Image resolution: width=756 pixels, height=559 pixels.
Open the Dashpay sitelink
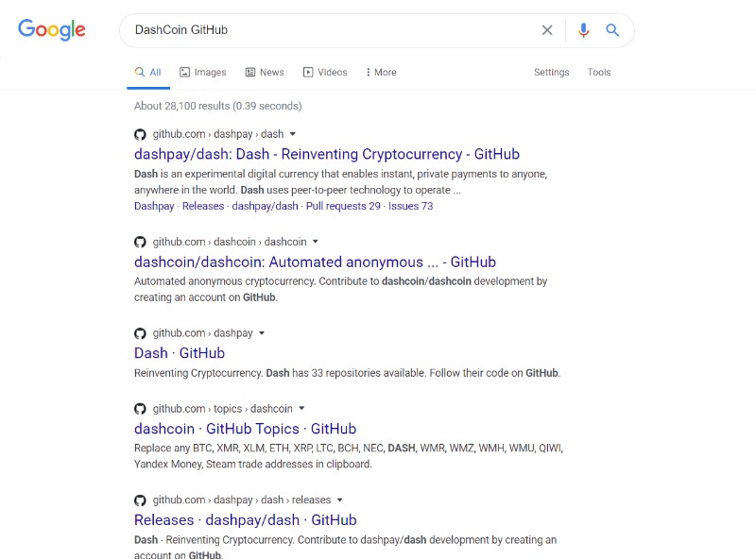click(154, 206)
